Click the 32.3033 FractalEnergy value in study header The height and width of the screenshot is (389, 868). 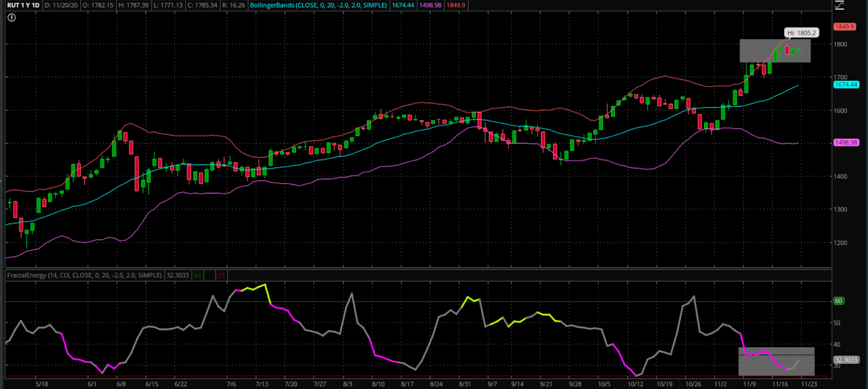coord(177,275)
